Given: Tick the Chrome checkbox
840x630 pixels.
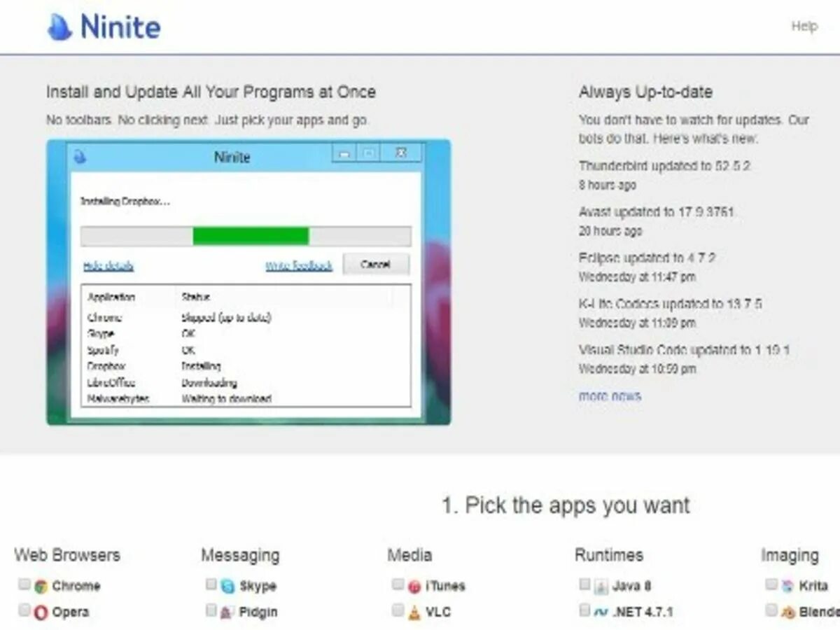Looking at the screenshot, I should [24, 584].
